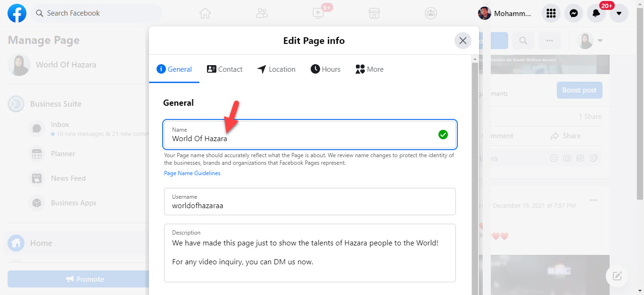Open the Marketplace icon

coord(374,13)
